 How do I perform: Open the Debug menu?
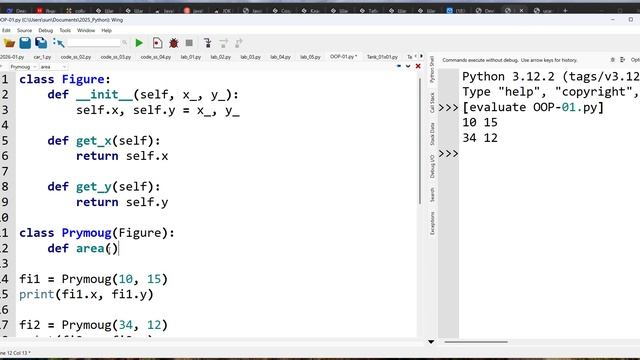point(46,31)
